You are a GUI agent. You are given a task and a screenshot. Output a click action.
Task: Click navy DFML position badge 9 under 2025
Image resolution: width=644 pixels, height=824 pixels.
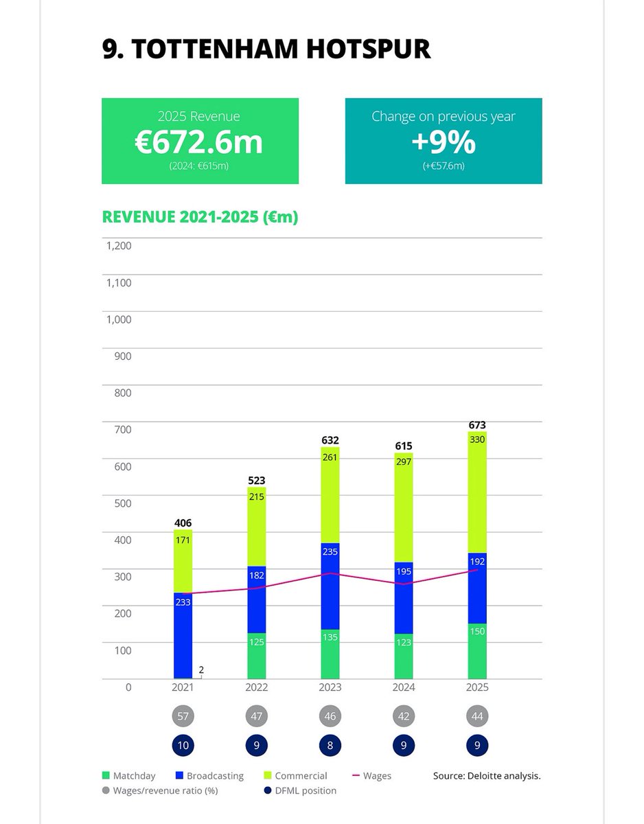pos(478,746)
